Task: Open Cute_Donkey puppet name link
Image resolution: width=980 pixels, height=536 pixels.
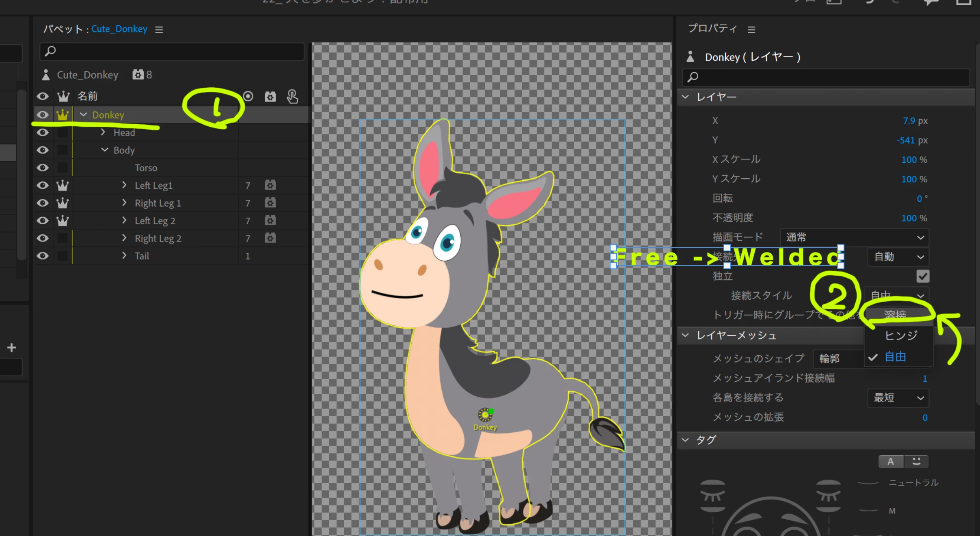Action: pyautogui.click(x=119, y=29)
